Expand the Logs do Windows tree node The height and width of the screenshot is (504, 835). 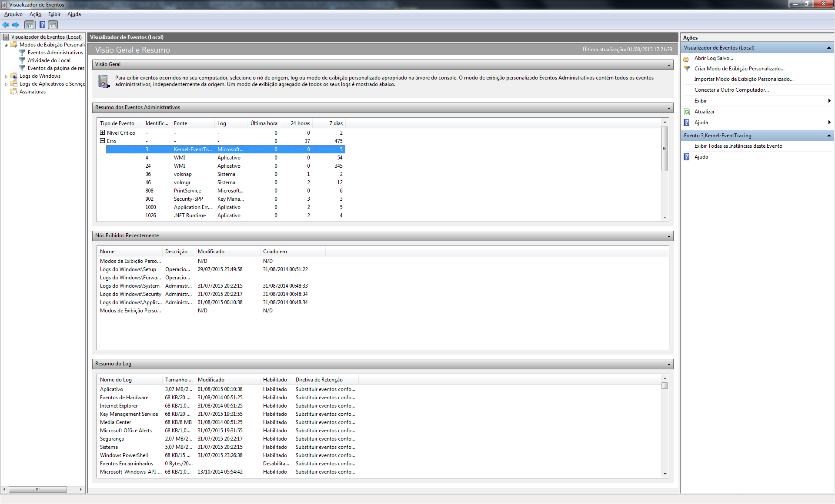pyautogui.click(x=6, y=76)
